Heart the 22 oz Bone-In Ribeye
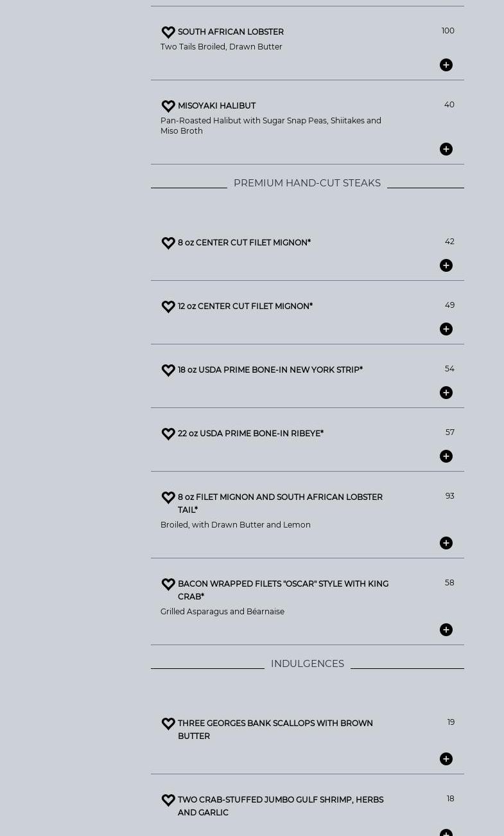The image size is (504, 836). 168,434
